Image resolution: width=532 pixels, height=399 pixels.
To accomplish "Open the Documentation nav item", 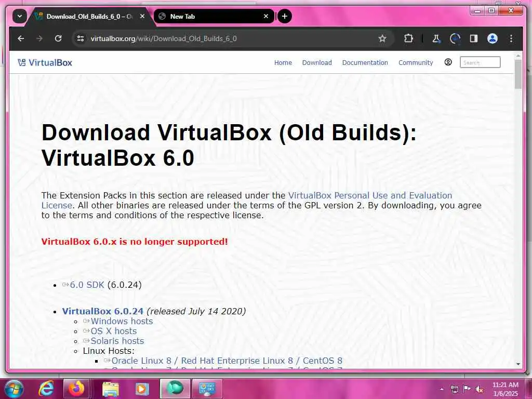I will (x=365, y=62).
